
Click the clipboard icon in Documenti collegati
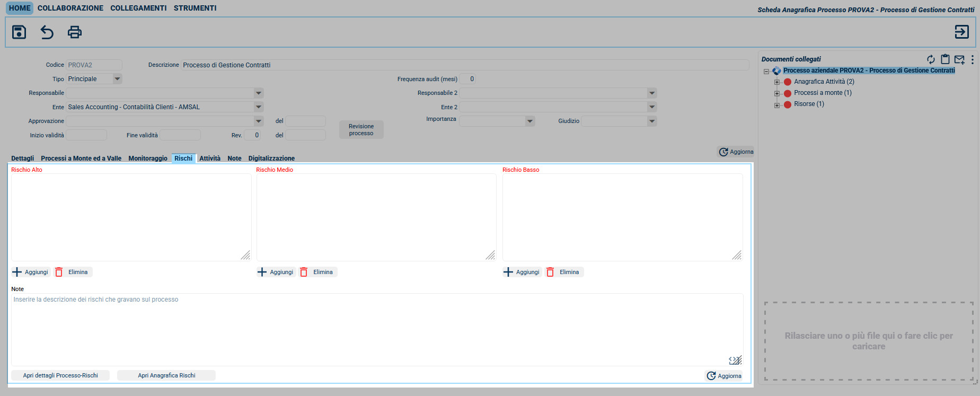click(945, 59)
